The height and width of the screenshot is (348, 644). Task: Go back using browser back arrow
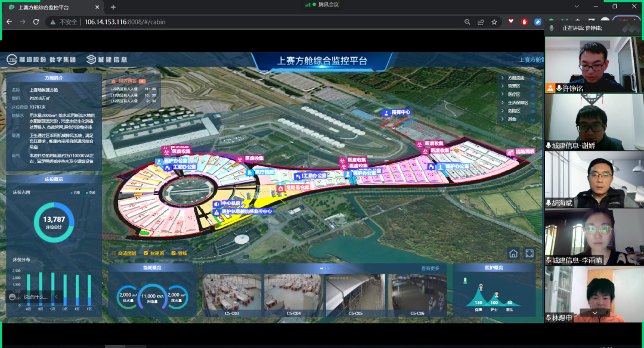pos(9,21)
